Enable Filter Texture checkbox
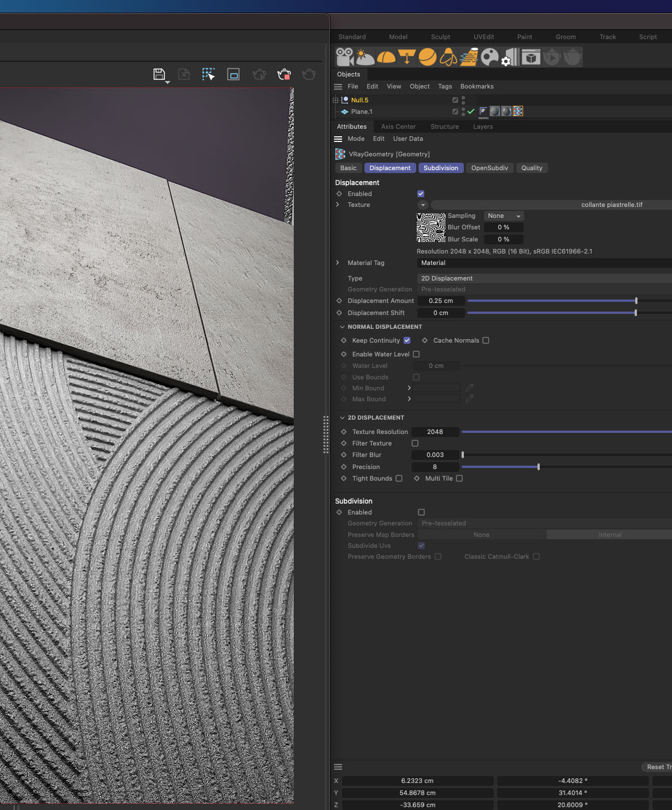The height and width of the screenshot is (810, 672). (x=415, y=443)
